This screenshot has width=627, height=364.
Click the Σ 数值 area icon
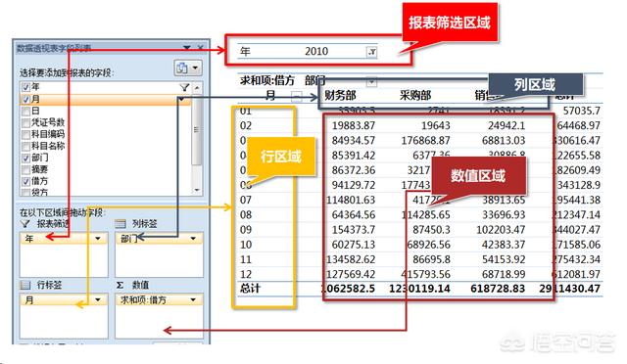click(120, 285)
